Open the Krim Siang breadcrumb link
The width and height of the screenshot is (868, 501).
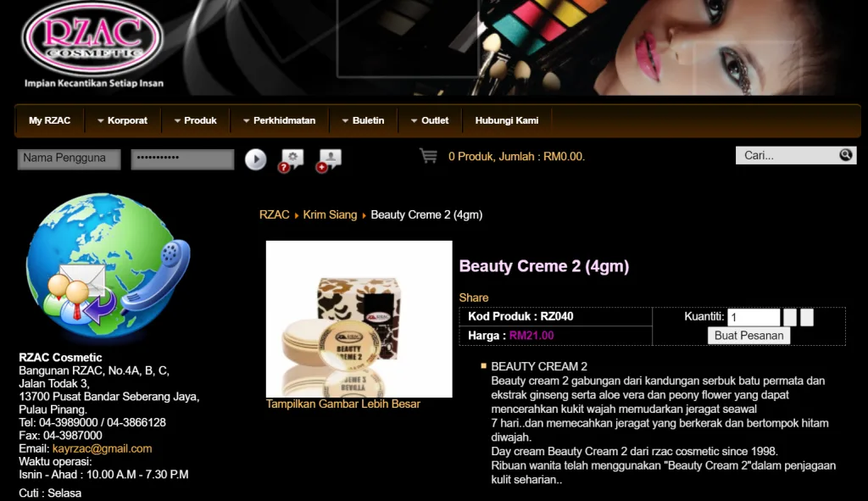click(330, 214)
